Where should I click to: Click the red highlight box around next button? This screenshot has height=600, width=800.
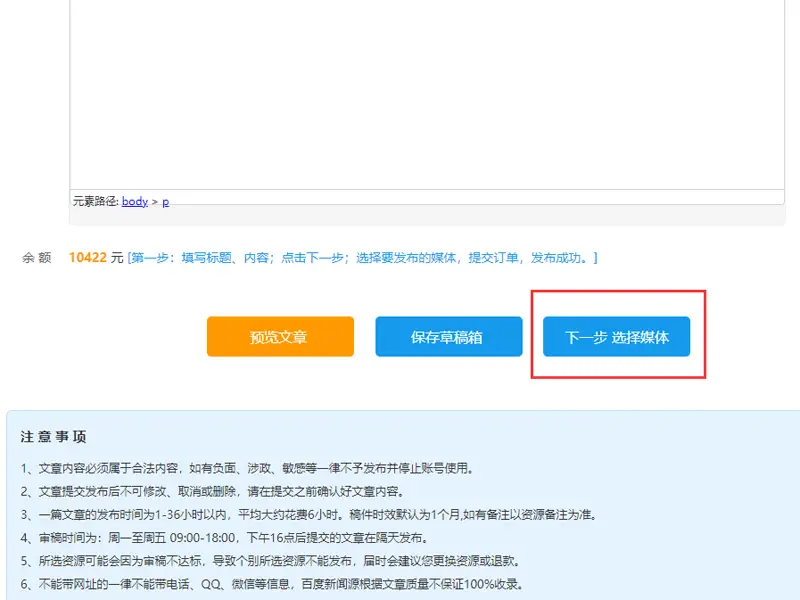[x=617, y=302]
